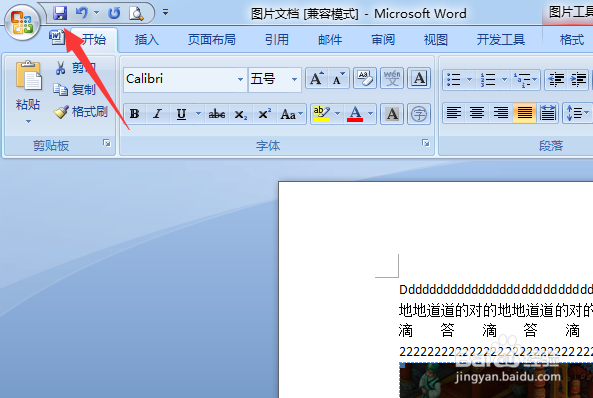Toggle bold formatting
The image size is (593, 398).
click(x=135, y=113)
